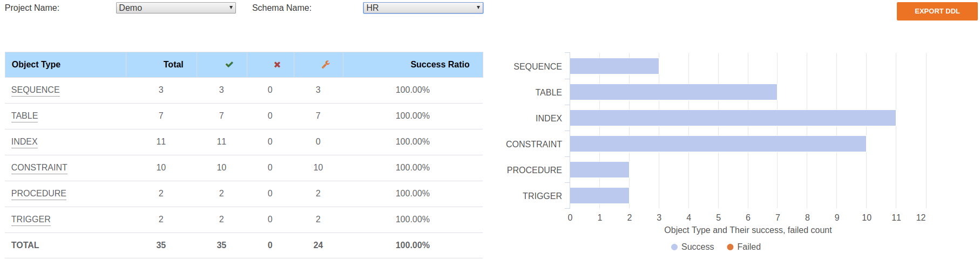
Task: Open the Project Name dropdown showing Demo
Action: [x=176, y=8]
